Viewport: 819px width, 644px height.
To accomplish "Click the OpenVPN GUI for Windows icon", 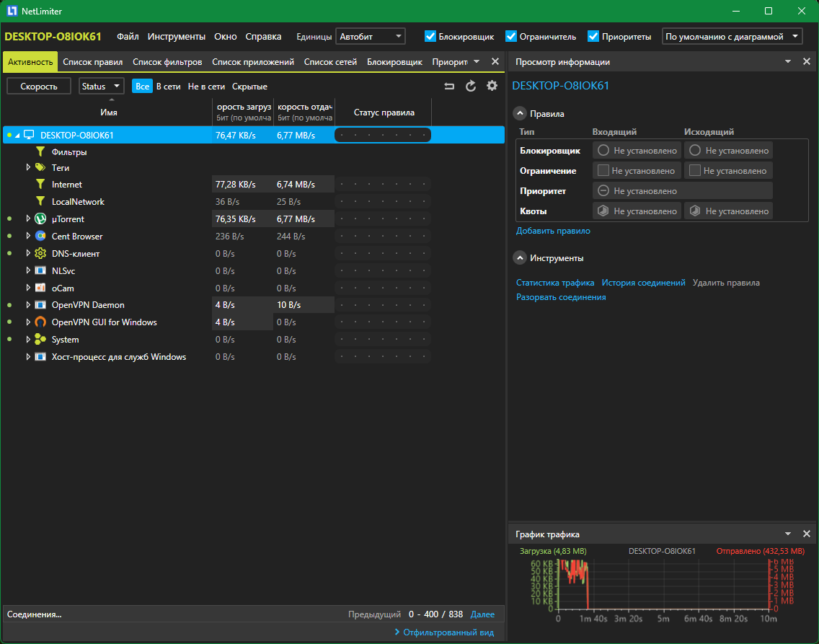I will 40,322.
